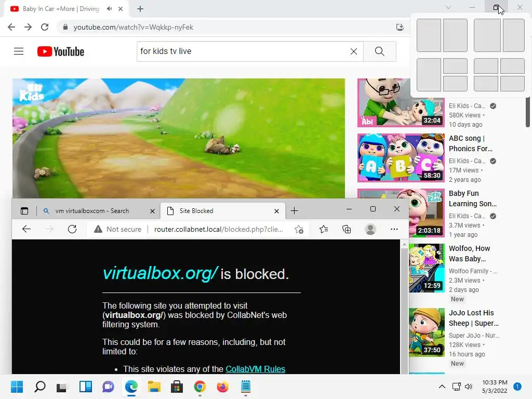The height and width of the screenshot is (399, 532).
Task: Close the Baby In Car YouTube tab
Action: click(121, 9)
